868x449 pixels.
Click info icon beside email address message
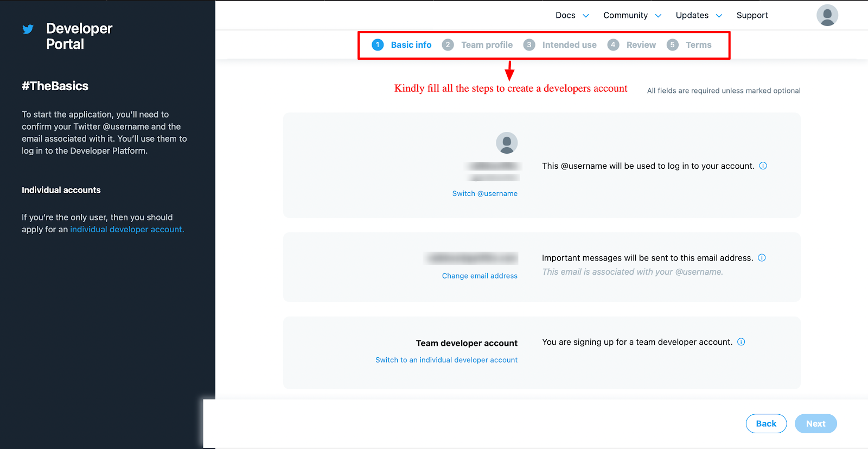pos(762,257)
